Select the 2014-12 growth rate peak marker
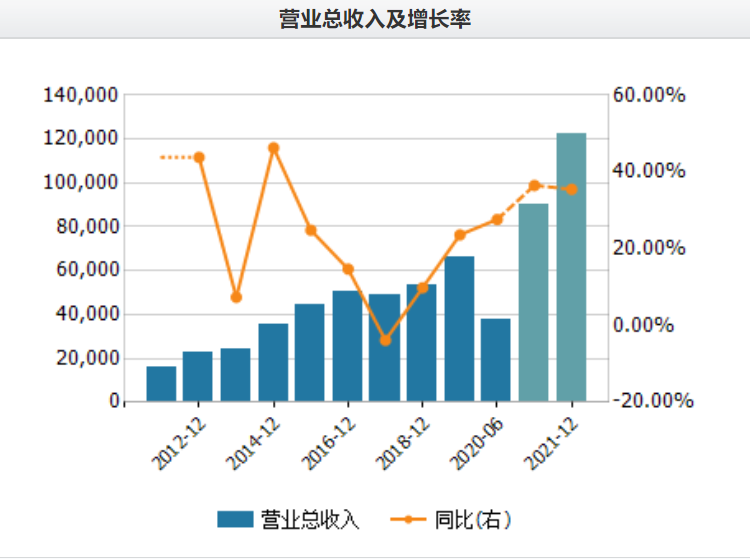 point(274,148)
